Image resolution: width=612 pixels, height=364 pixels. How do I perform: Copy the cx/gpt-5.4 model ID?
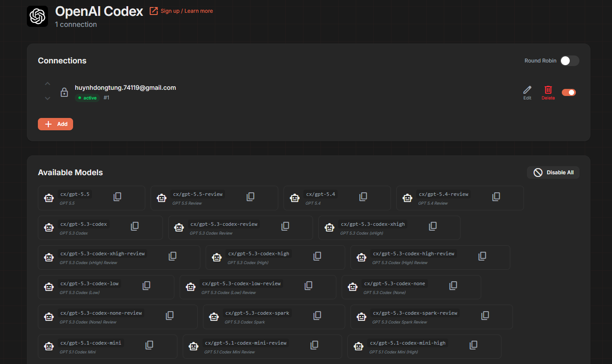(x=363, y=197)
